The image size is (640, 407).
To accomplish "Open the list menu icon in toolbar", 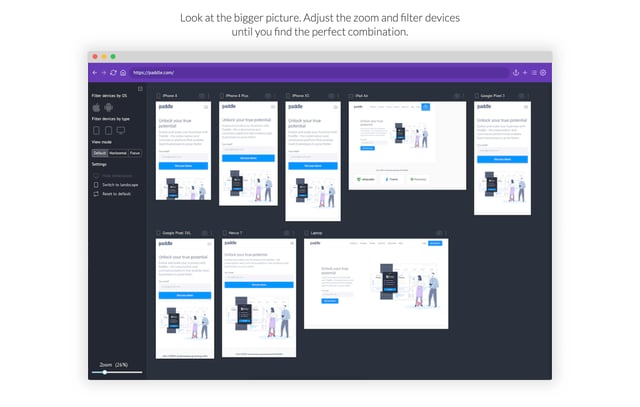I will (x=534, y=73).
